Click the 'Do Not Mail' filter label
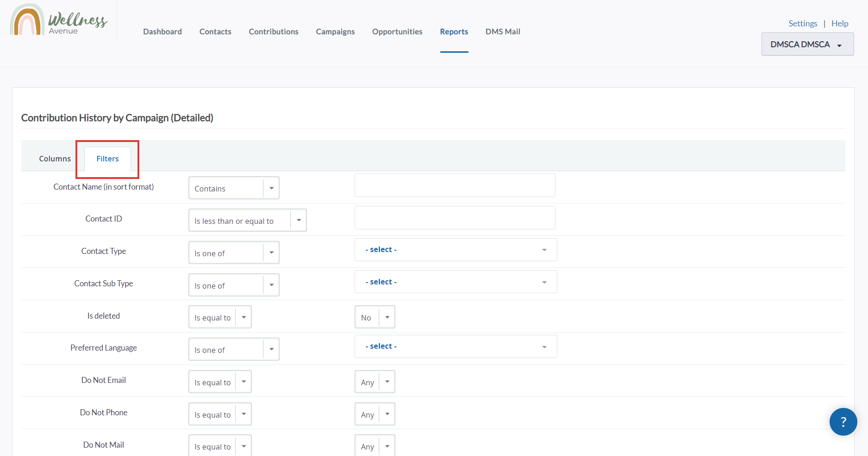This screenshot has height=456, width=868. 104,445
